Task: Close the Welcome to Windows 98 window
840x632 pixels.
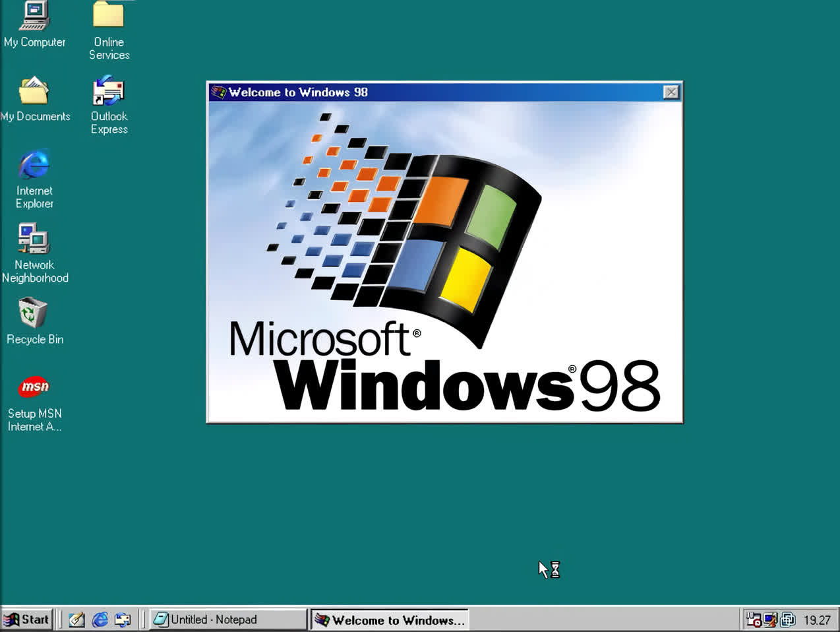Action: tap(671, 92)
